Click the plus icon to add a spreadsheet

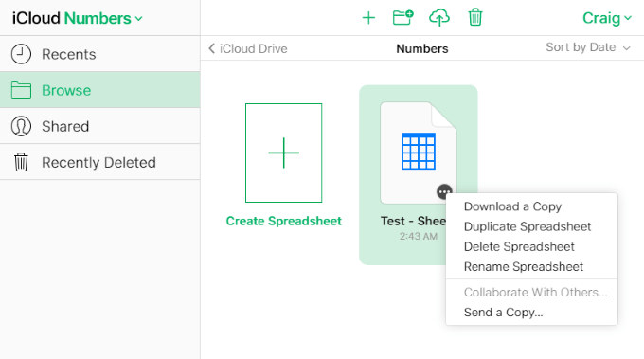point(368,18)
